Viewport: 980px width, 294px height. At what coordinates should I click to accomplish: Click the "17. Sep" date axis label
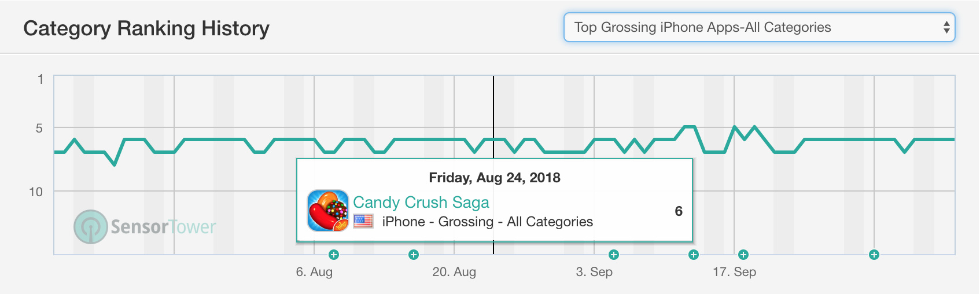734,272
